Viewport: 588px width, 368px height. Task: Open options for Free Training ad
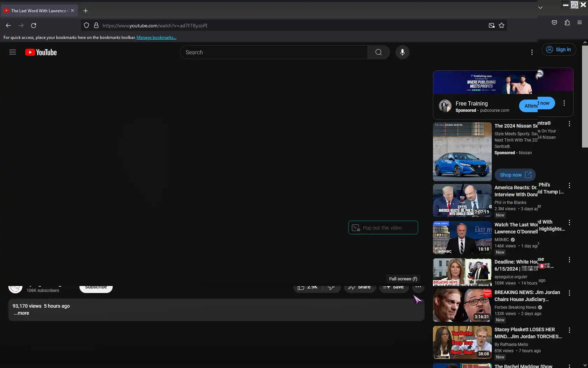[x=564, y=103]
